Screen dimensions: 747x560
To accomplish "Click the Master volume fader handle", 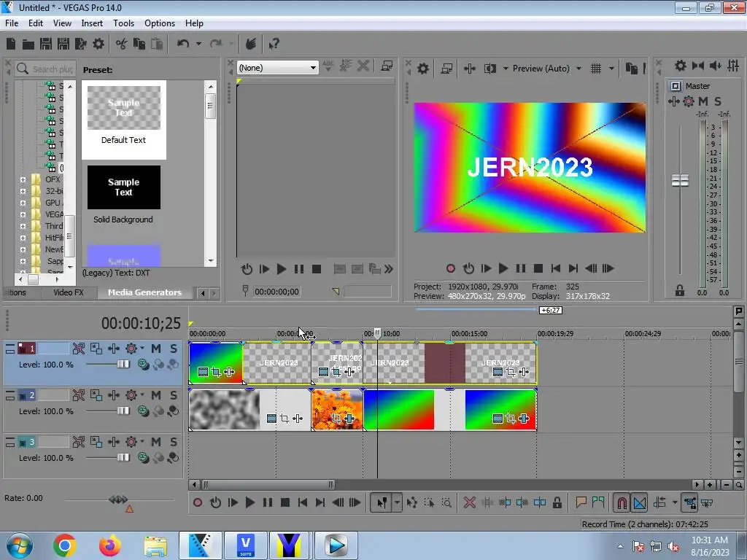I will tap(680, 181).
